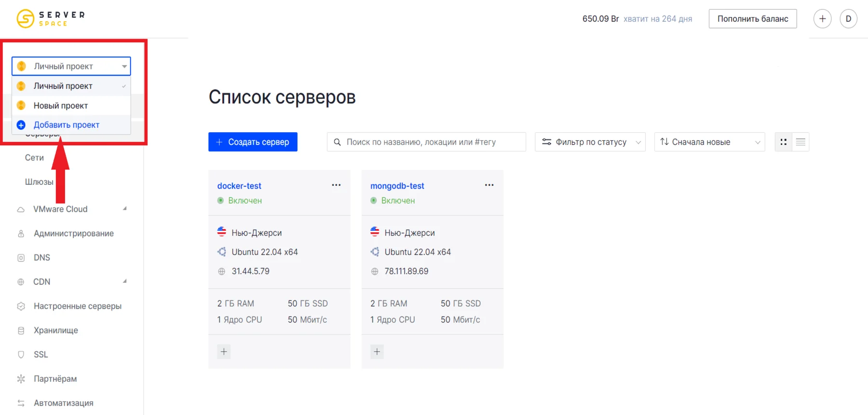Click the Serverspace logo
This screenshot has height=415, width=868.
point(51,19)
